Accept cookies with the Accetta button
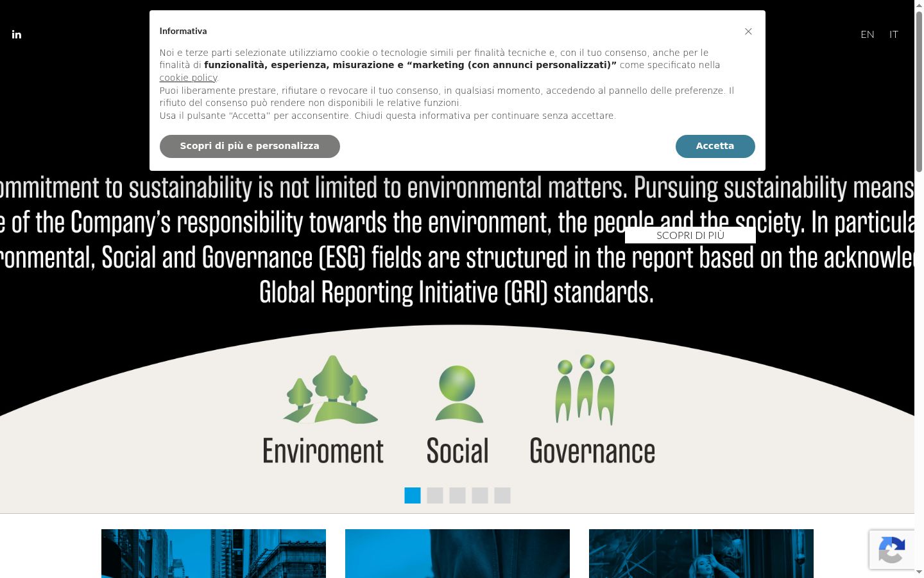Image resolution: width=924 pixels, height=578 pixels. (715, 146)
